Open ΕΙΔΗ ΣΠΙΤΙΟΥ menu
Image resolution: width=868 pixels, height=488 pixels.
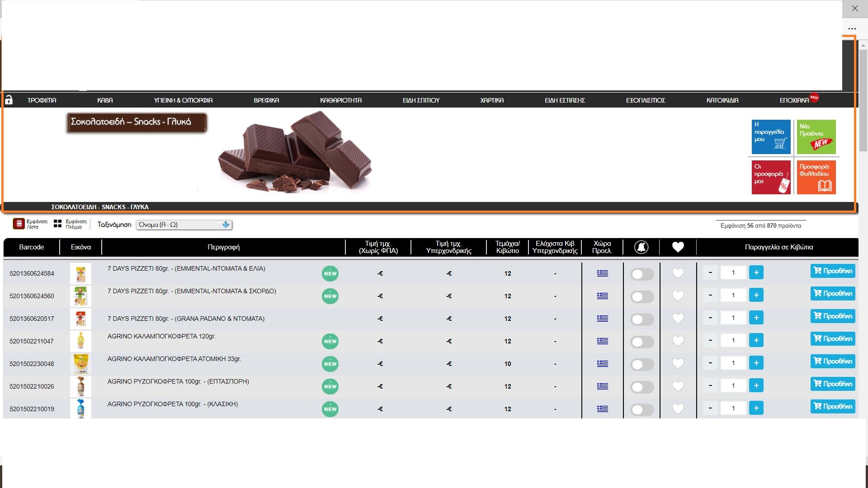point(421,100)
